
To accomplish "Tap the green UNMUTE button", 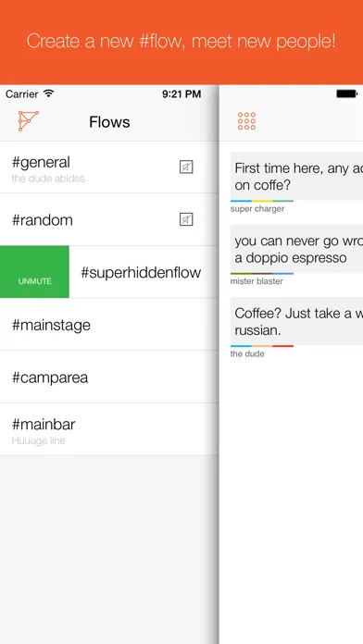I will (34, 272).
